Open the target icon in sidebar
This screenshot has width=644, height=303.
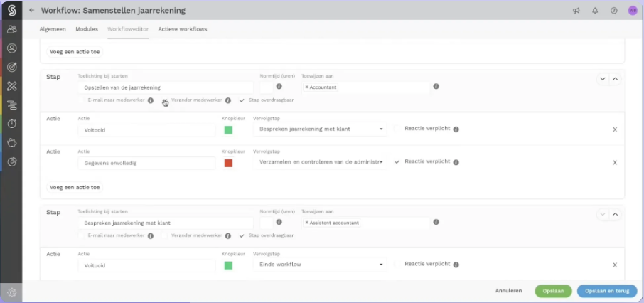(x=11, y=67)
